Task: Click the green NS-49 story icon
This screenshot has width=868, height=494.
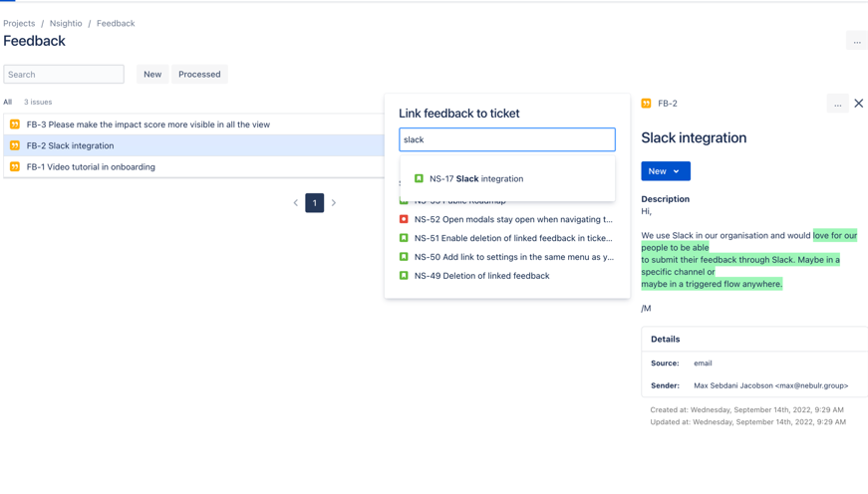Action: click(404, 276)
